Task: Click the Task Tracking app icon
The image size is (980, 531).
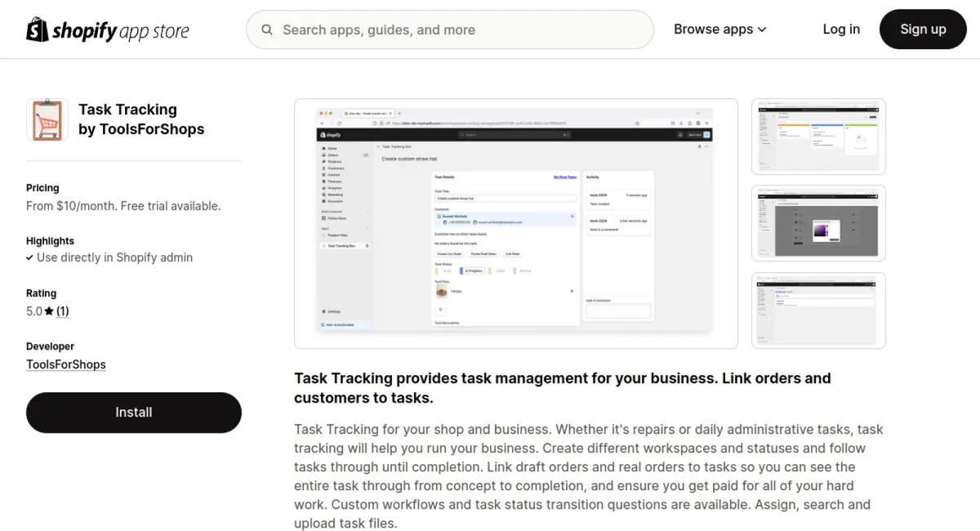Action: pos(47,120)
